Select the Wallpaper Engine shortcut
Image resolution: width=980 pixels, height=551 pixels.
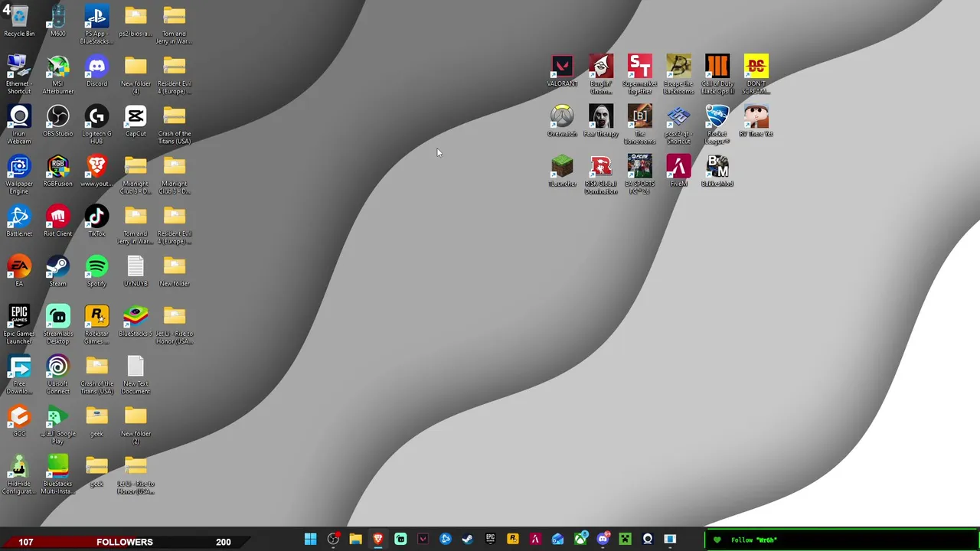coord(19,174)
